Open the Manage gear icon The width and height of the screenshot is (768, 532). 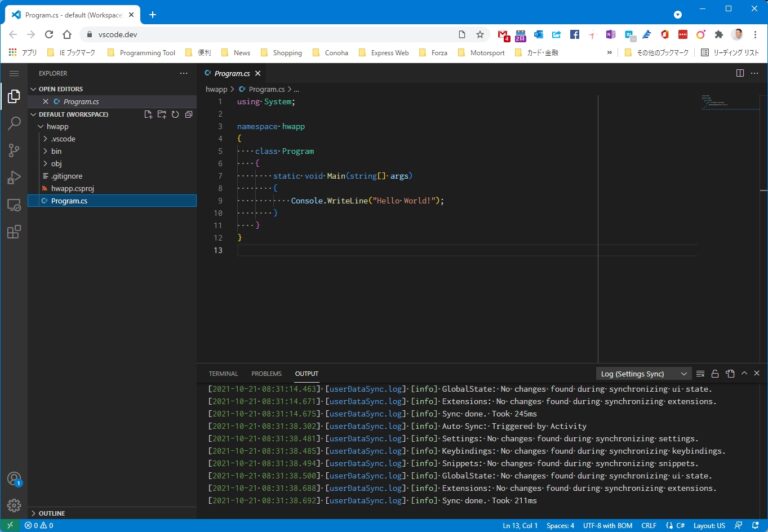click(14, 505)
